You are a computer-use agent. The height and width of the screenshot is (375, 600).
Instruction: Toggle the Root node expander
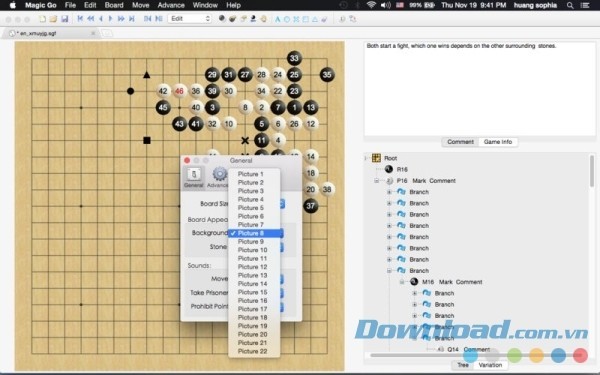366,158
